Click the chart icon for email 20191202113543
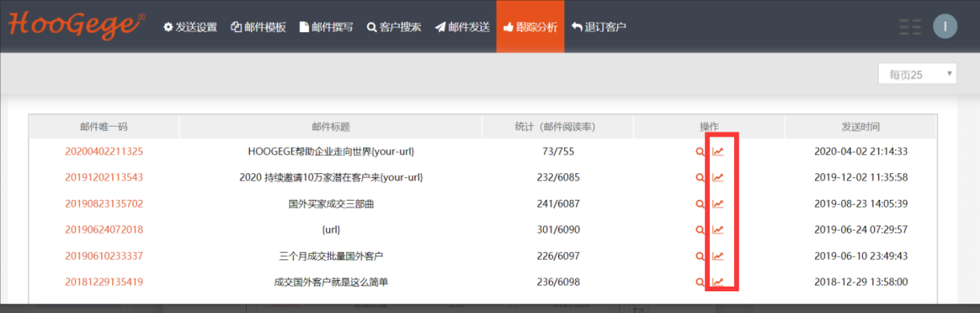Viewport: 980px width, 313px height. (x=718, y=177)
